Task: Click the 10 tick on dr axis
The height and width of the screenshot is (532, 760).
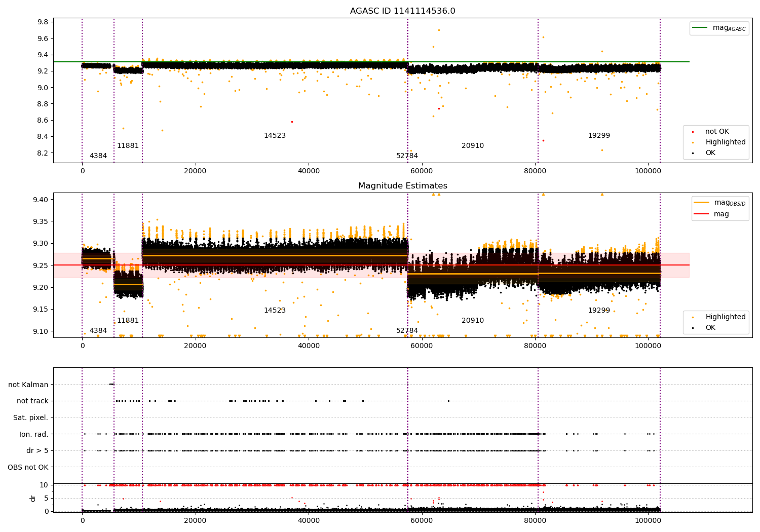Action: tap(45, 485)
